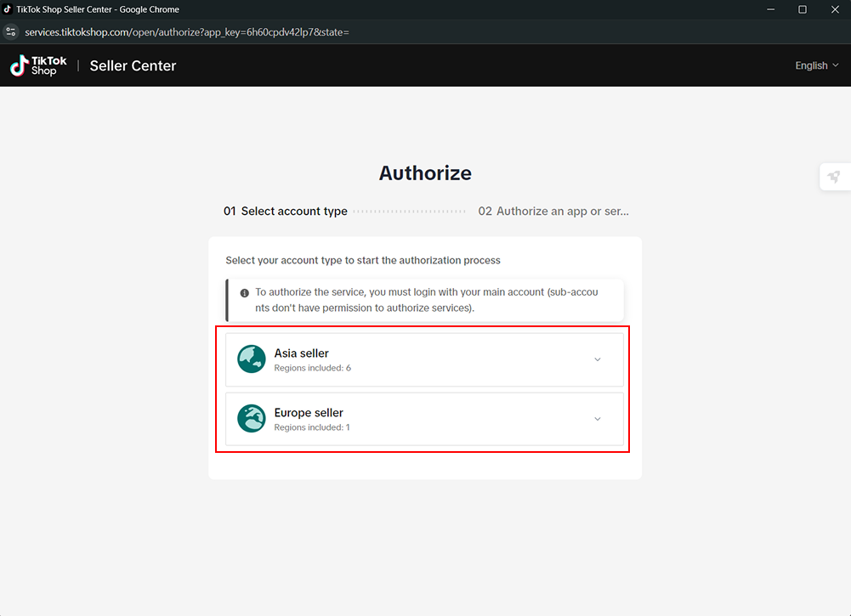Screen dimensions: 851x616
Task: Click the main account notice text
Action: (x=427, y=300)
